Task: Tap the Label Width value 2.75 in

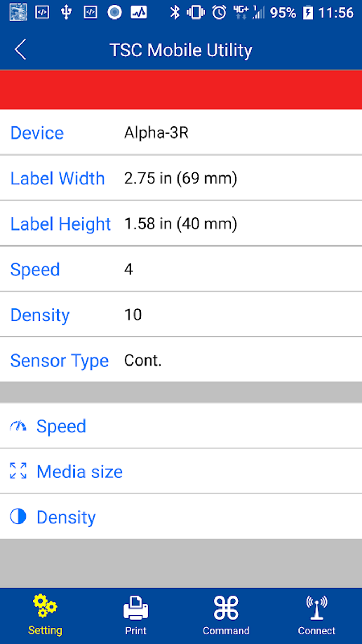Action: tap(180, 178)
